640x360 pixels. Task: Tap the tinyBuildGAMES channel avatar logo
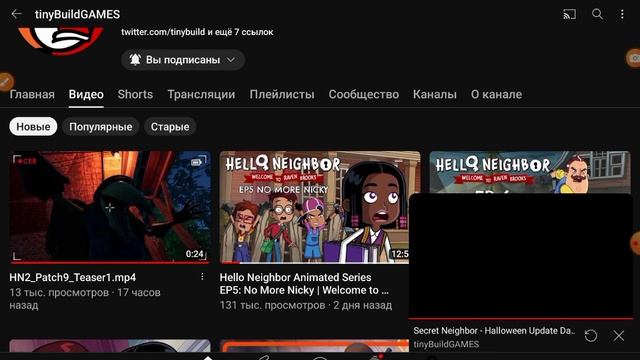point(60,40)
